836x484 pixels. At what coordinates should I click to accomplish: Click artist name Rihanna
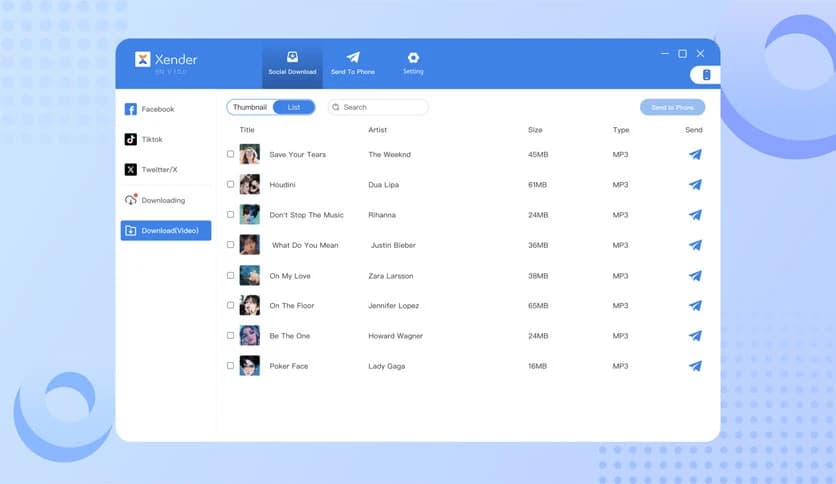coord(382,215)
